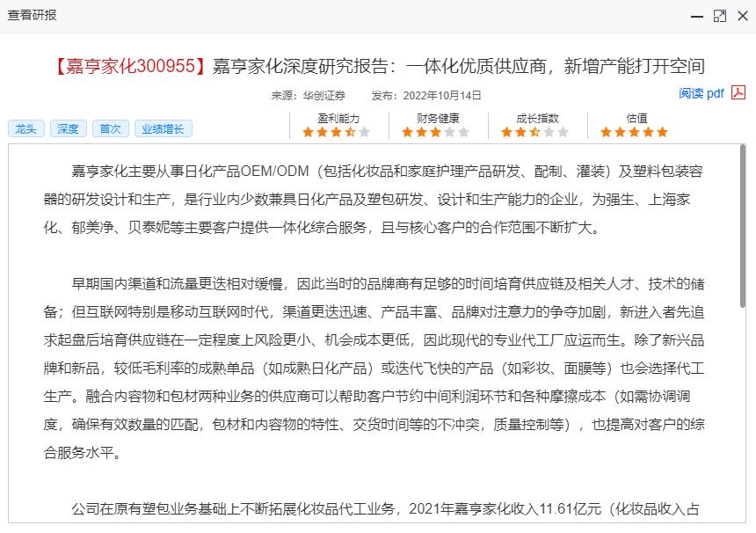Select the 业绩增长 tag
The width and height of the screenshot is (756, 533).
pyautogui.click(x=163, y=128)
